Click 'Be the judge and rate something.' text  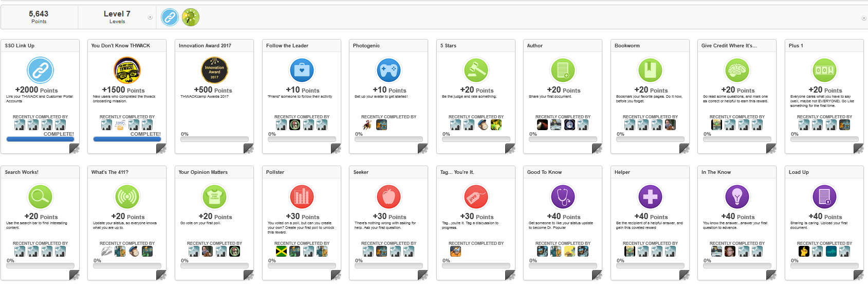click(x=469, y=97)
